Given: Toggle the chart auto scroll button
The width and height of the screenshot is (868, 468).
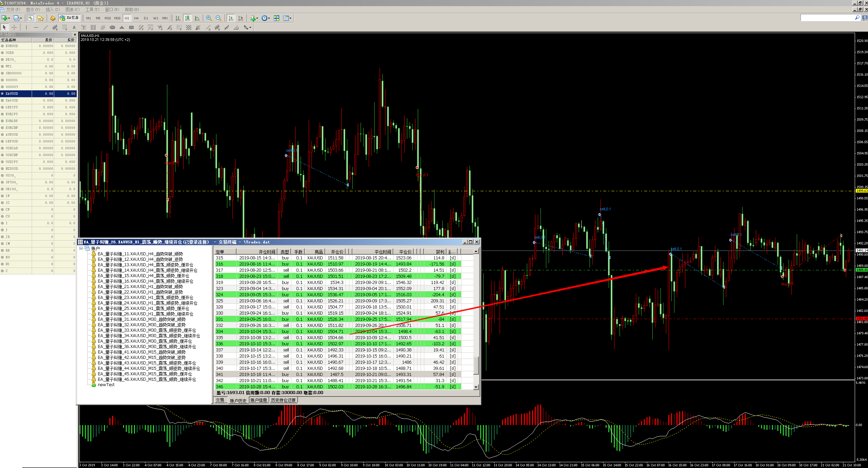Looking at the screenshot, I should (231, 18).
